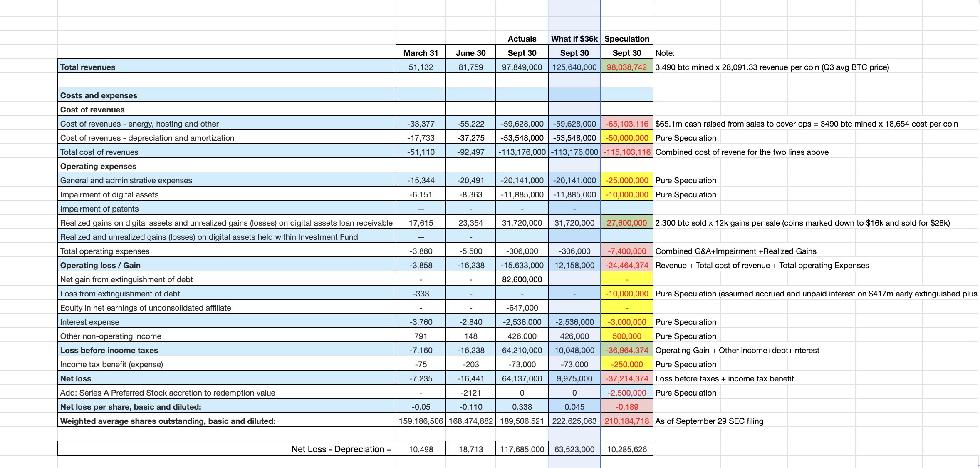Select the Total revenues row label

pyautogui.click(x=88, y=67)
